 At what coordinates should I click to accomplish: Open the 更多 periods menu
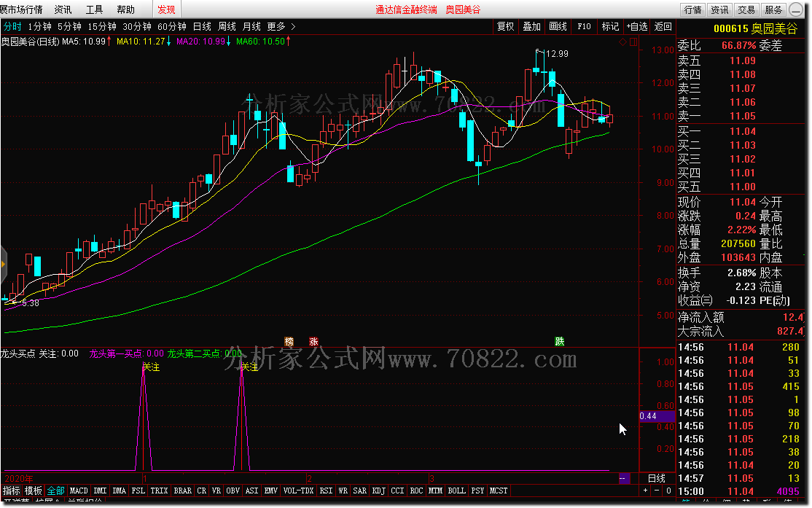[276, 26]
